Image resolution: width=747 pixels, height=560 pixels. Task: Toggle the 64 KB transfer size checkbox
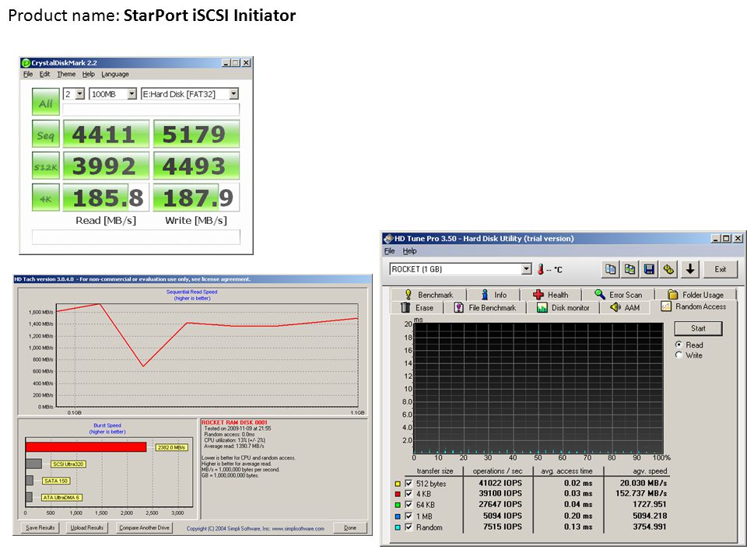point(409,504)
